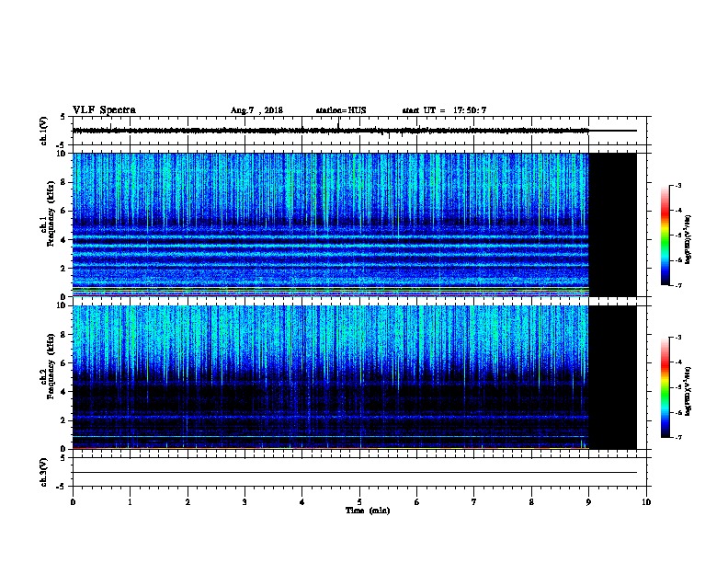Image resolution: width=728 pixels, height=563 pixels.
Task: Click the black data gap in ch.2 spectrogram
Action: click(613, 377)
